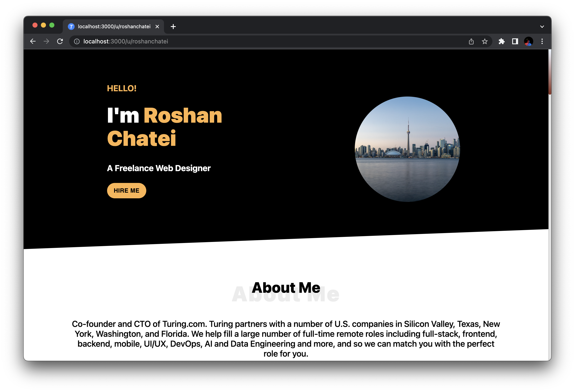This screenshot has height=392, width=575.
Task: Open the Extensions puzzle icon
Action: point(501,42)
